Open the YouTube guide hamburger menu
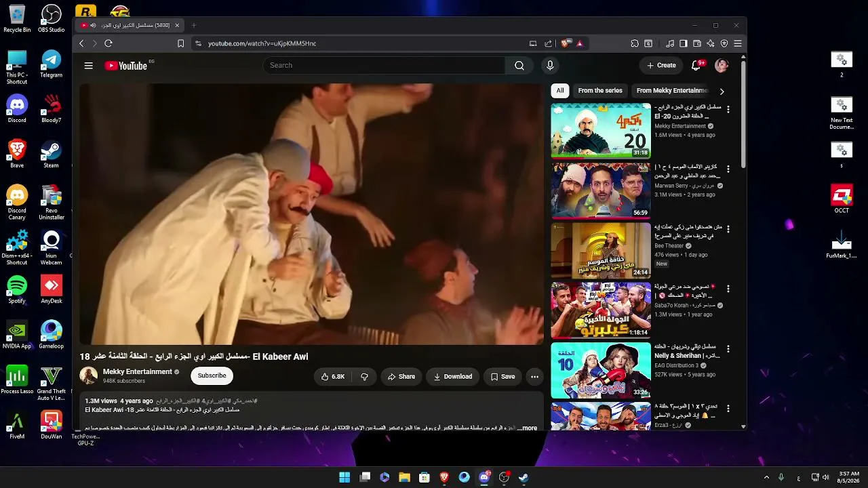This screenshot has height=488, width=868. click(x=88, y=66)
